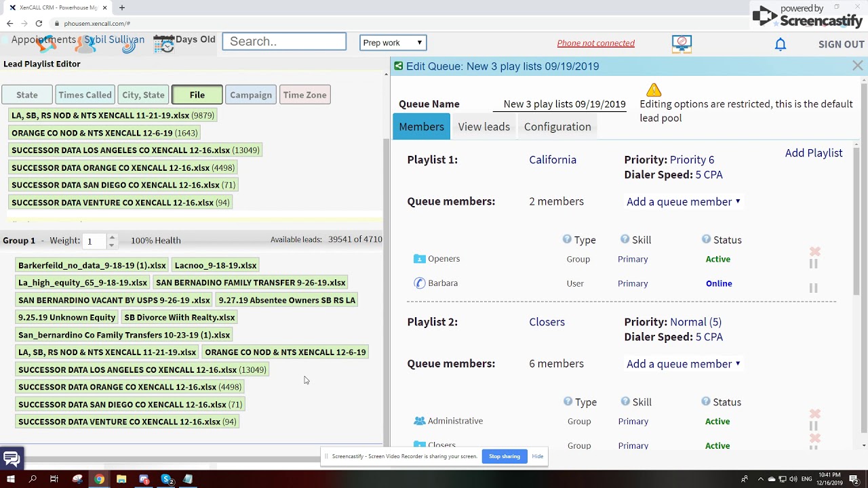Open the California playlist link
This screenshot has width=868, height=488.
coord(553,159)
